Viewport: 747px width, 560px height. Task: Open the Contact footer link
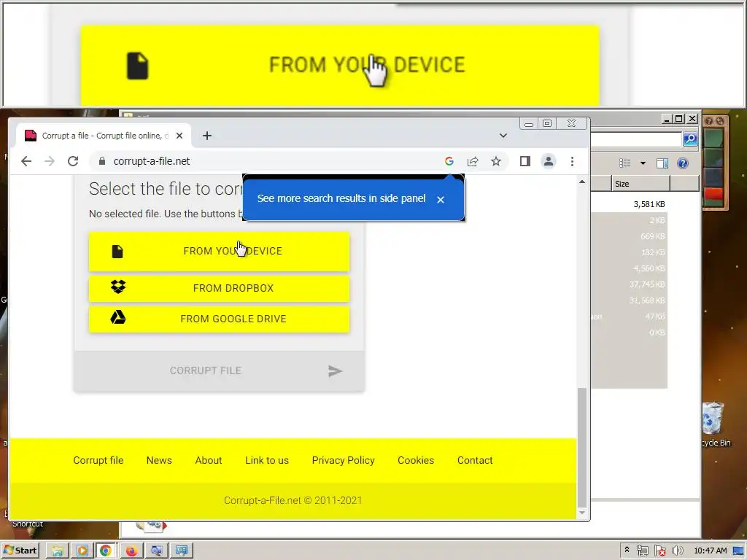pyautogui.click(x=475, y=461)
